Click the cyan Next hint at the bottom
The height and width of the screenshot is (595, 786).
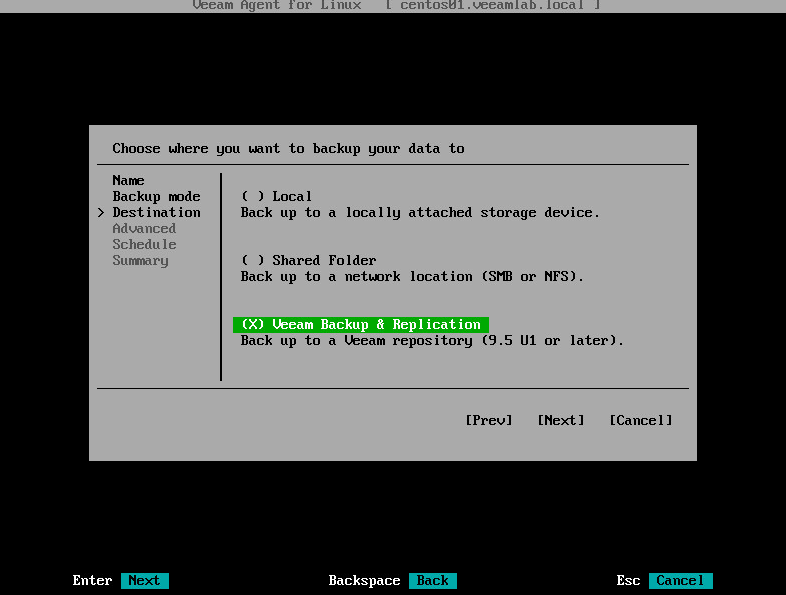pos(144,580)
